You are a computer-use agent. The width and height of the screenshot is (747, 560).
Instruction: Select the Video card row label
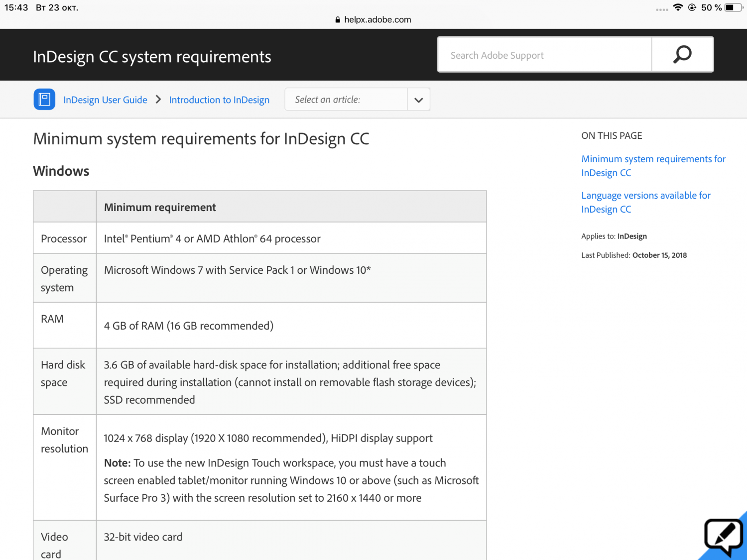pyautogui.click(x=54, y=545)
